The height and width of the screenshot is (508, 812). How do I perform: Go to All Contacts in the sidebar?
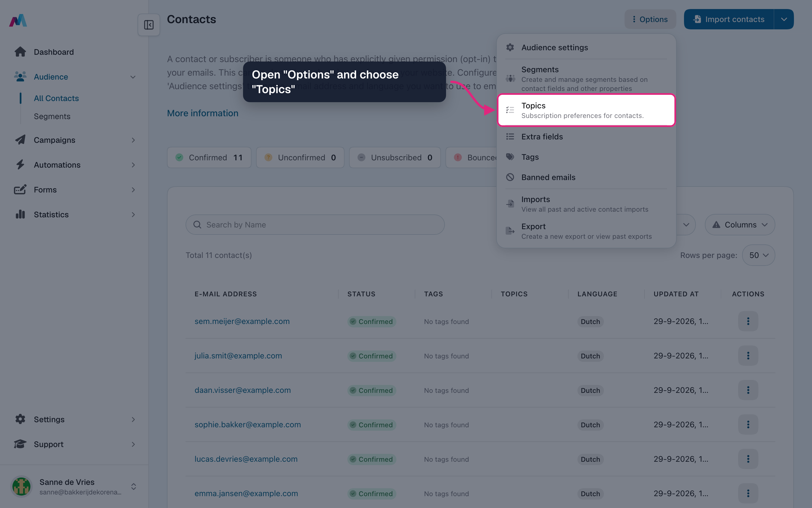(56, 98)
